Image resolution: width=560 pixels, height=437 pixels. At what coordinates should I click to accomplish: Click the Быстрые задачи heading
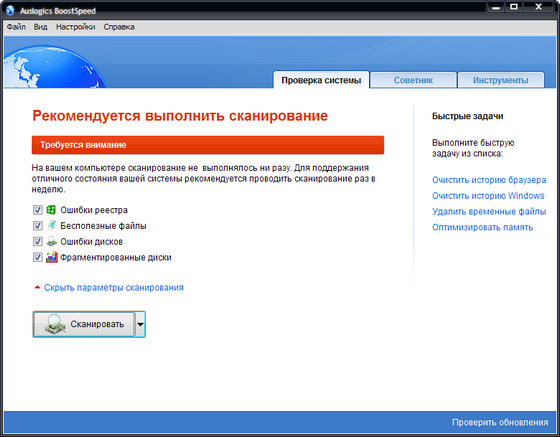468,116
